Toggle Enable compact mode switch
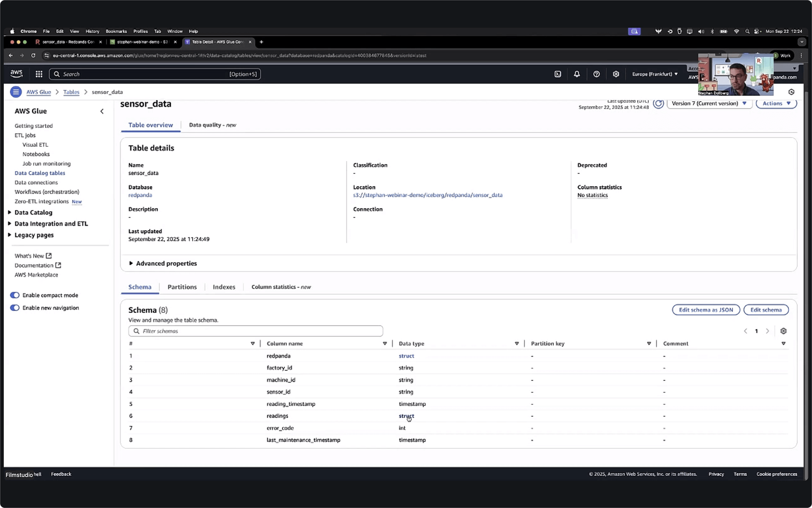The image size is (812, 508). pos(15,295)
